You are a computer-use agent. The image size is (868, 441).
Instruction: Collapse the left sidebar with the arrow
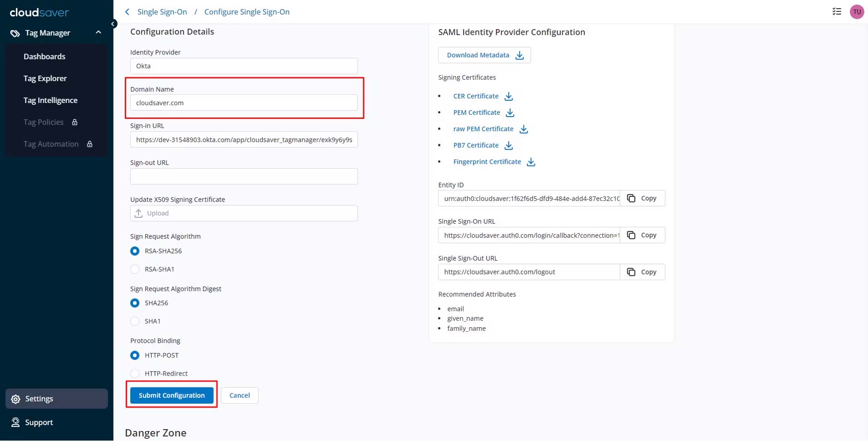[113, 24]
